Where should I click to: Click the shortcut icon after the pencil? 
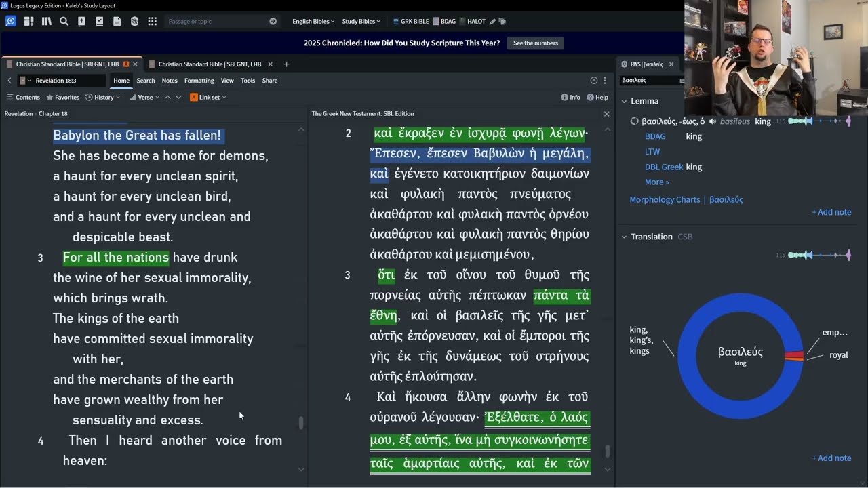pos(502,21)
